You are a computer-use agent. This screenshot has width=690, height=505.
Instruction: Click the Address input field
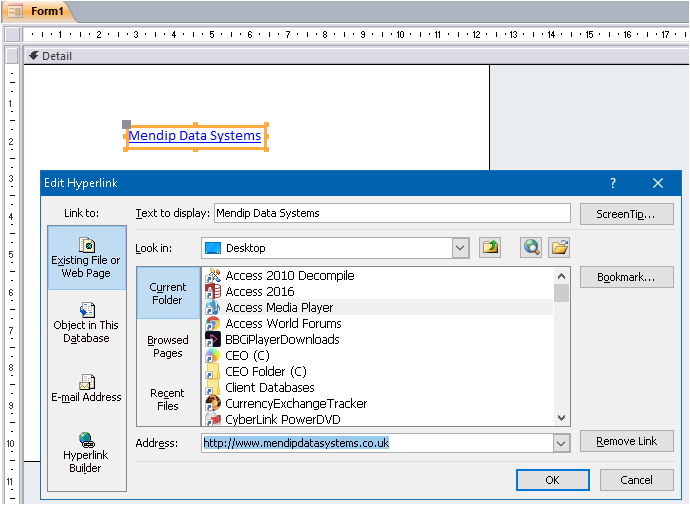click(x=378, y=443)
